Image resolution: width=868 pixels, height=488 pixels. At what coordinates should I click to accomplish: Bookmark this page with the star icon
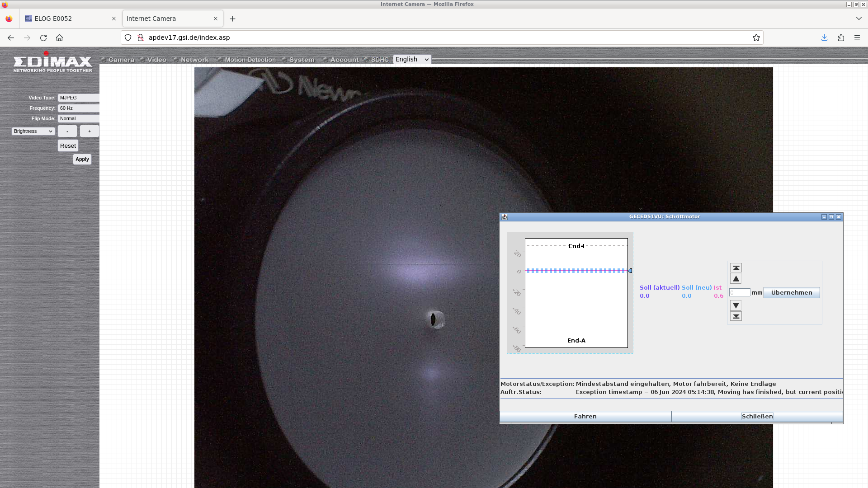[756, 38]
